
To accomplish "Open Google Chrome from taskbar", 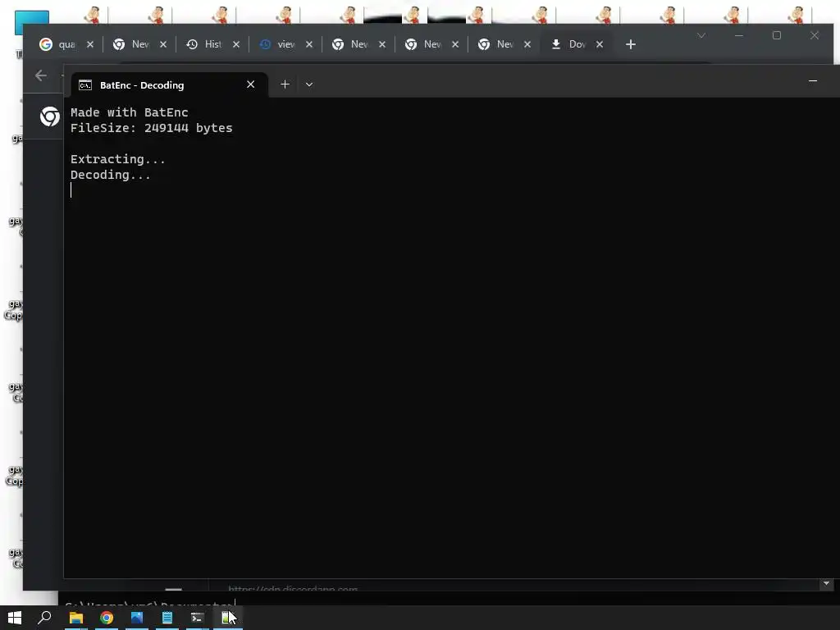I will coord(107,619).
